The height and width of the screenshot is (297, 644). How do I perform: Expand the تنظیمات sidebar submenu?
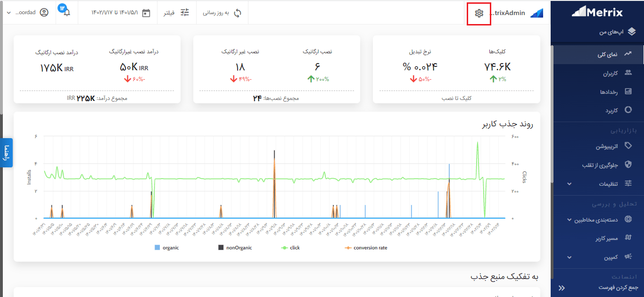coord(570,183)
